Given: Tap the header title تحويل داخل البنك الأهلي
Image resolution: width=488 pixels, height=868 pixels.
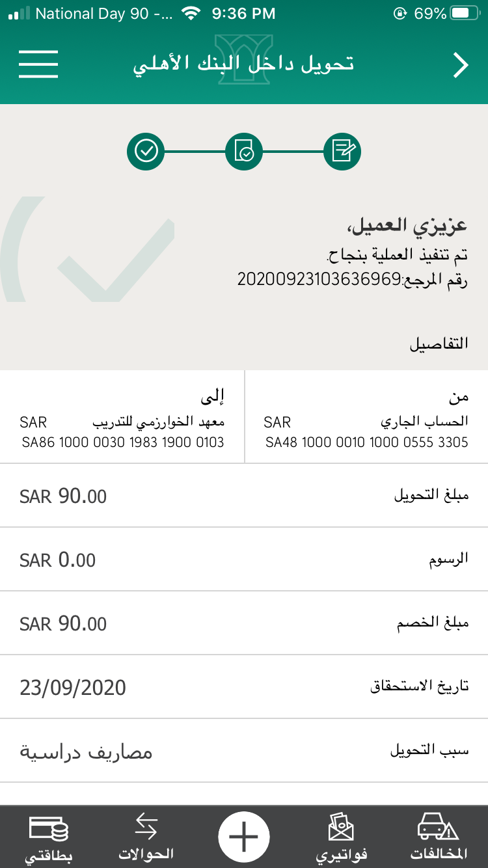Looking at the screenshot, I should coord(244,65).
